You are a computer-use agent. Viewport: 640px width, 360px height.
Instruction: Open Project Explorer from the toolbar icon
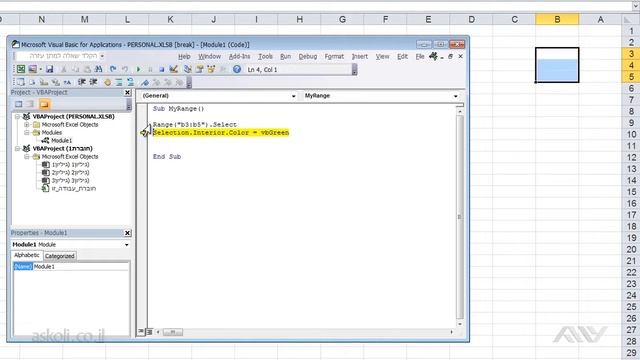click(188, 69)
